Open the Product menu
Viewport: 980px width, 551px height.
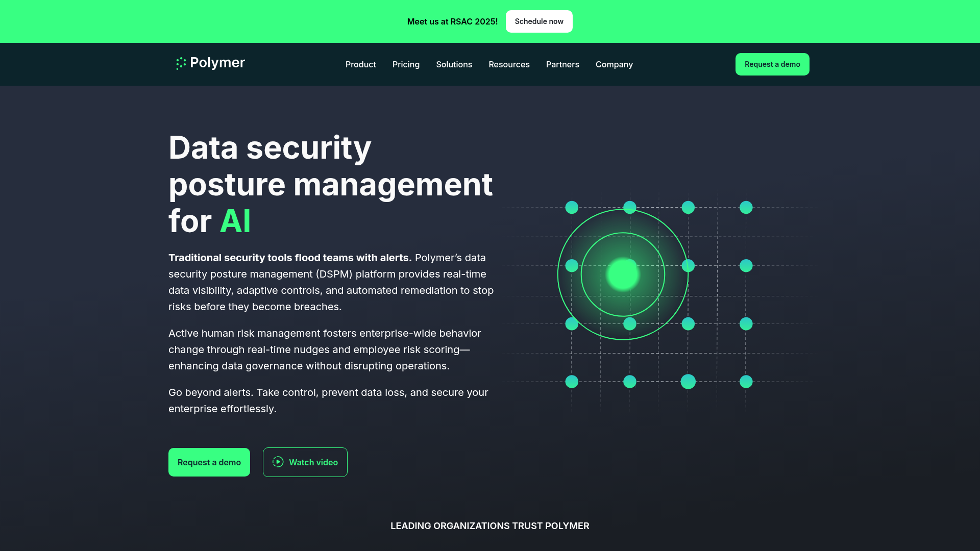tap(360, 64)
